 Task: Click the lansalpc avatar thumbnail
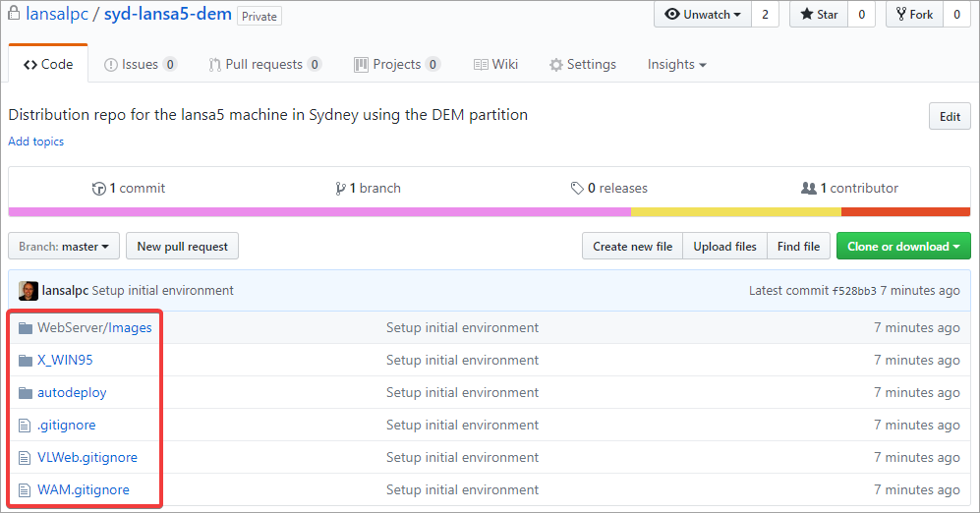point(29,291)
